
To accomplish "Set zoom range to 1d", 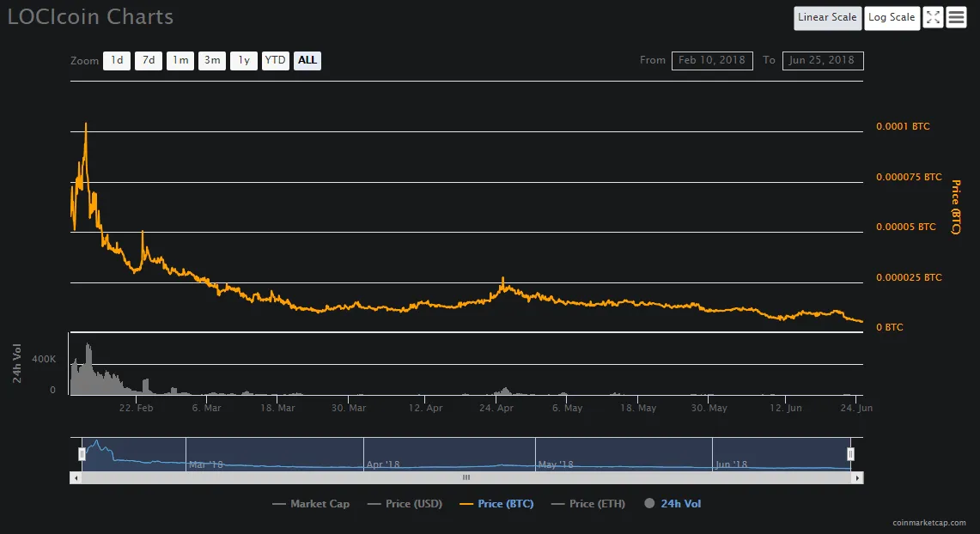I will tap(117, 61).
